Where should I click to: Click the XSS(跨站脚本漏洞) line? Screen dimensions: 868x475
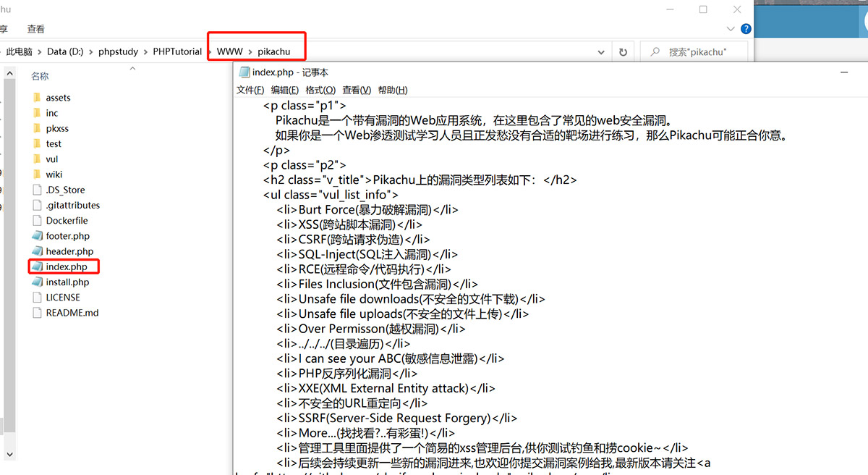[x=350, y=224]
